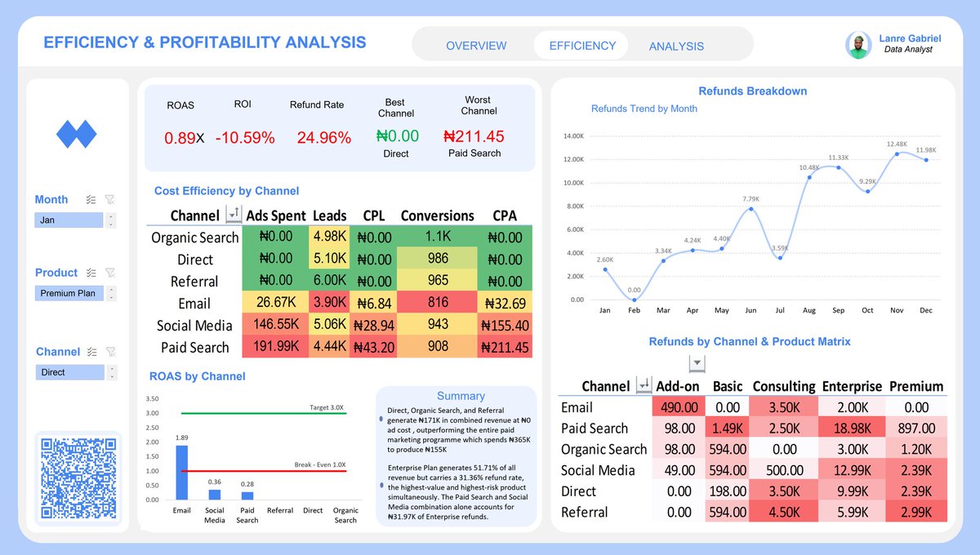Click the red Break-Even 1.0X line
Viewport: 980px width, 555px height.
[263, 471]
